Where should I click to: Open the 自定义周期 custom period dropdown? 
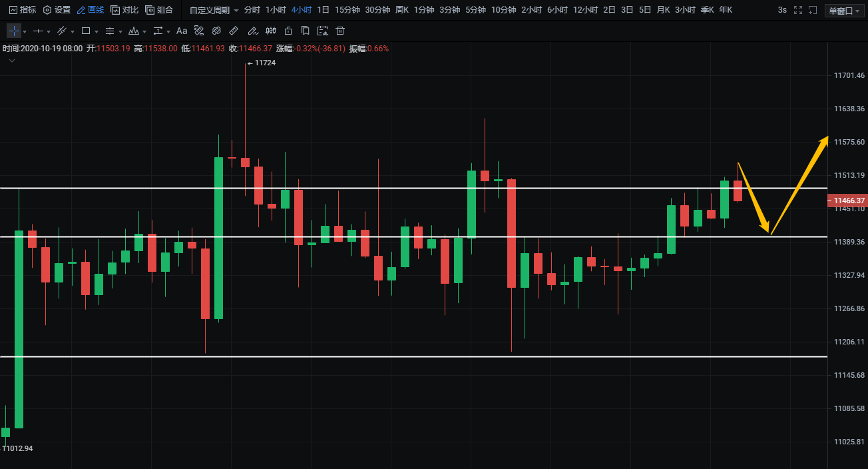pyautogui.click(x=214, y=10)
